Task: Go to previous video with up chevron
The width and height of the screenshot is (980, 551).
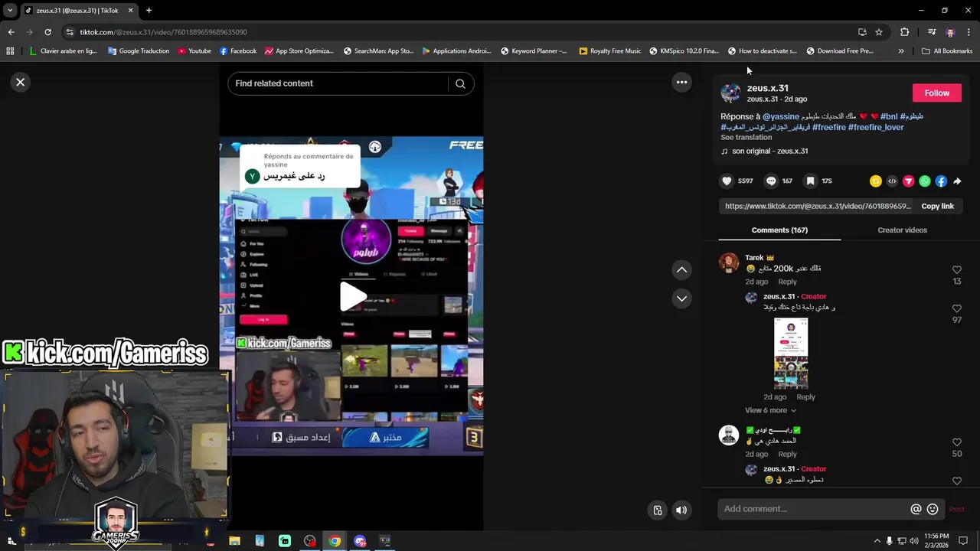Action: coord(681,269)
